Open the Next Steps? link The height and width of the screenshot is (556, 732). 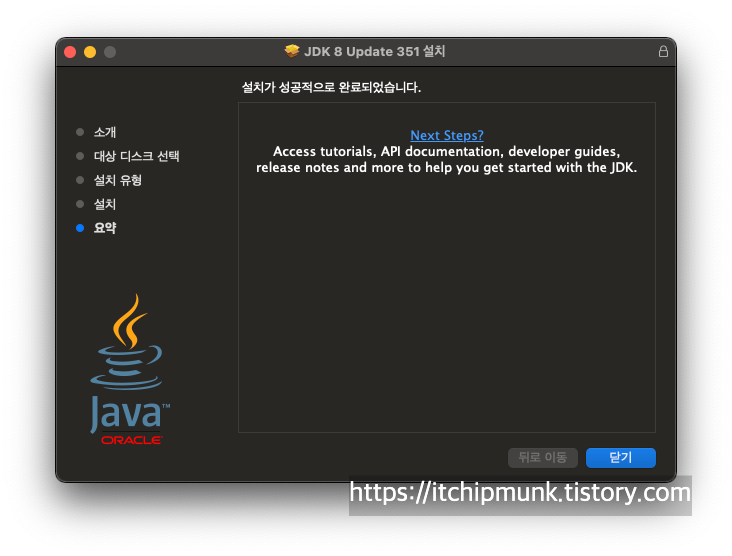click(x=447, y=135)
